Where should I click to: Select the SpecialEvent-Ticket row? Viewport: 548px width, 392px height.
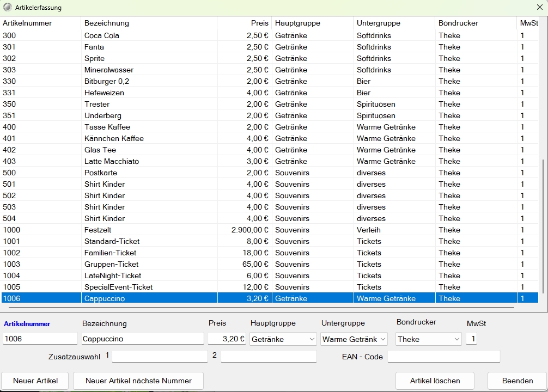pos(270,287)
